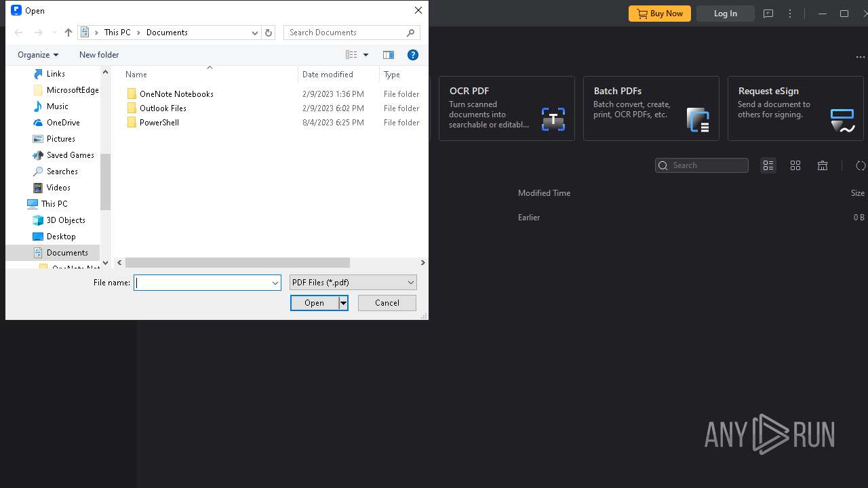Image resolution: width=868 pixels, height=488 pixels.
Task: Click Buy Now button
Action: click(660, 14)
